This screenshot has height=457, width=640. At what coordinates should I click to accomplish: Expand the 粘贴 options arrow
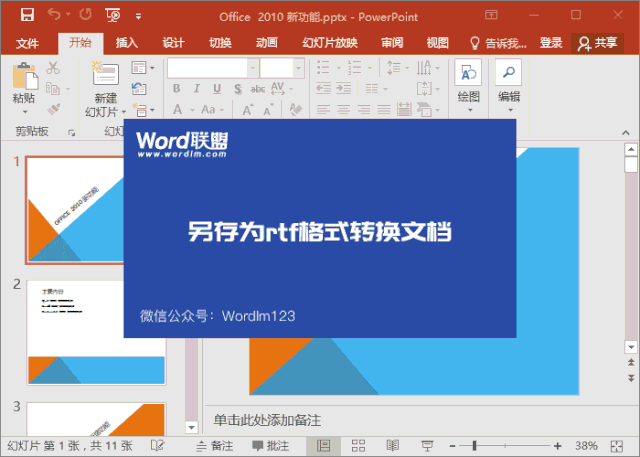coord(24,111)
